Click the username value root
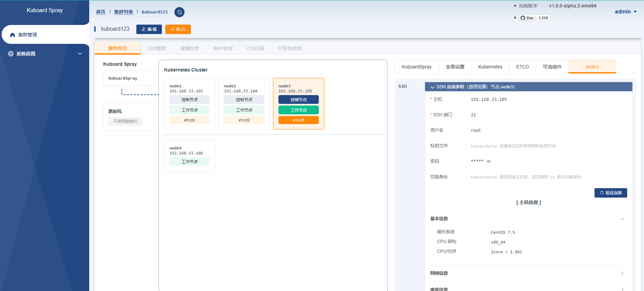The image size is (644, 291). [476, 130]
